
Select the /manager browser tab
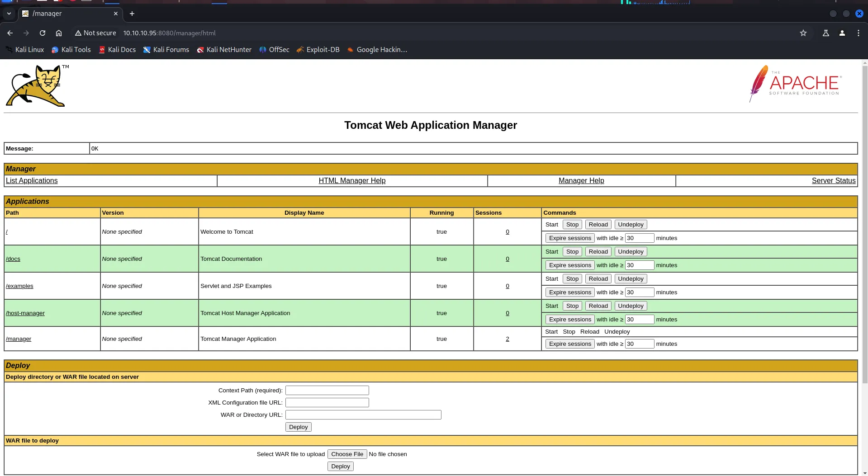click(70, 14)
